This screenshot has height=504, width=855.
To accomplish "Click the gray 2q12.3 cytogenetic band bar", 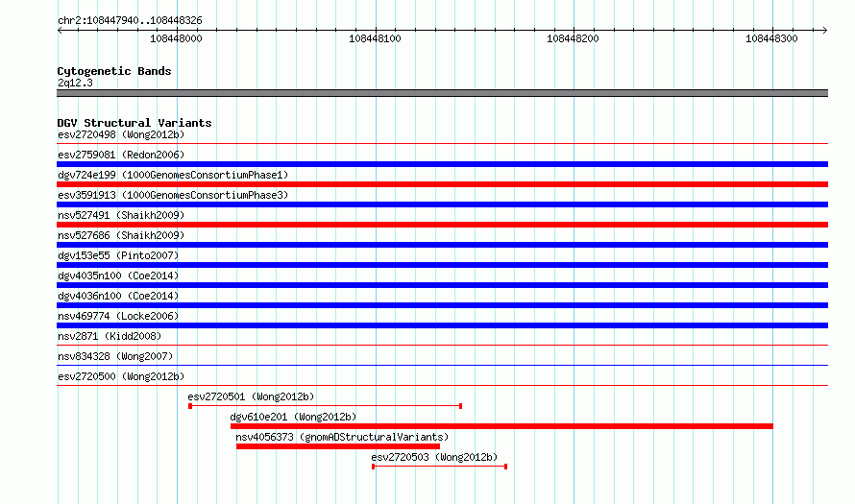I will [x=442, y=93].
